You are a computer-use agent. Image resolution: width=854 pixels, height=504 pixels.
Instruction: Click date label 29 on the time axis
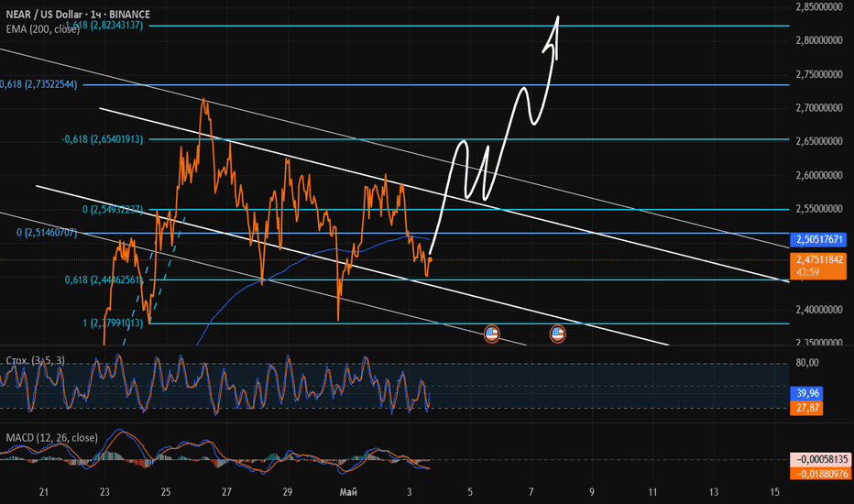point(287,492)
